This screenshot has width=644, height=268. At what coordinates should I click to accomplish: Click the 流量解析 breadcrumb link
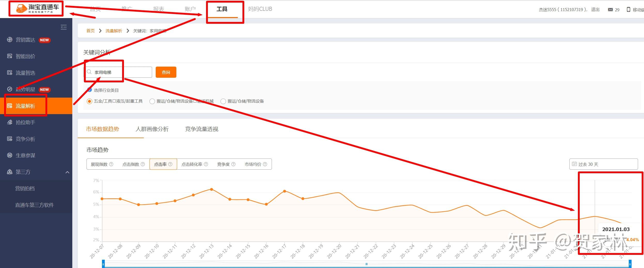coord(114,31)
